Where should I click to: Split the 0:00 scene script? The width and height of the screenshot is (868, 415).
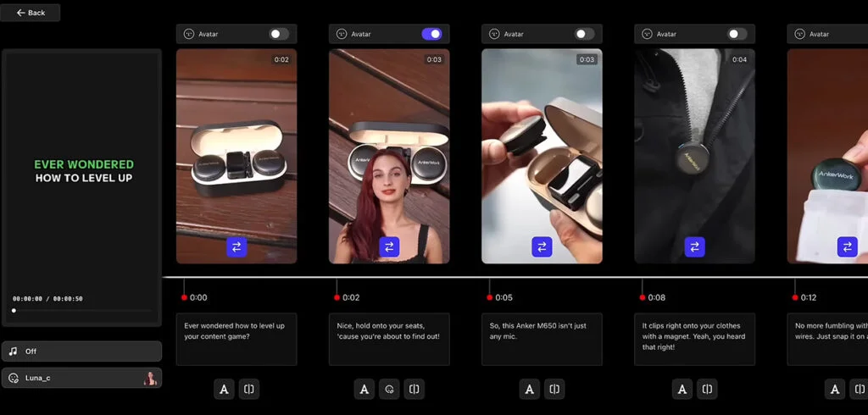249,389
